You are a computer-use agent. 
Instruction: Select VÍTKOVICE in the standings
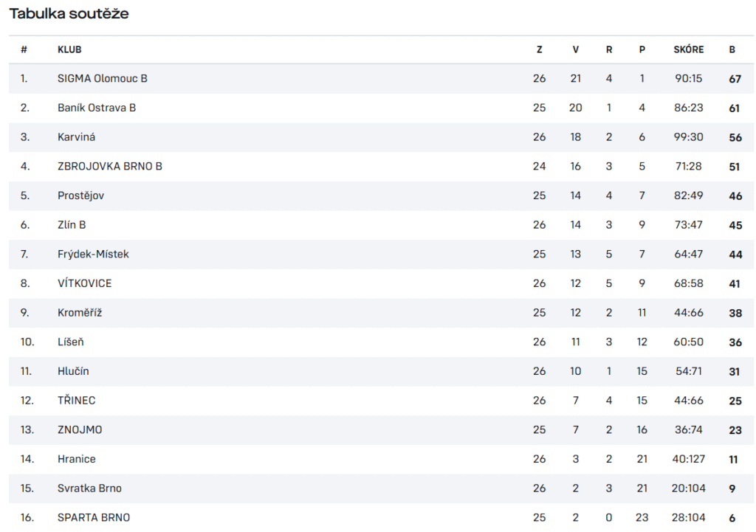pyautogui.click(x=84, y=283)
